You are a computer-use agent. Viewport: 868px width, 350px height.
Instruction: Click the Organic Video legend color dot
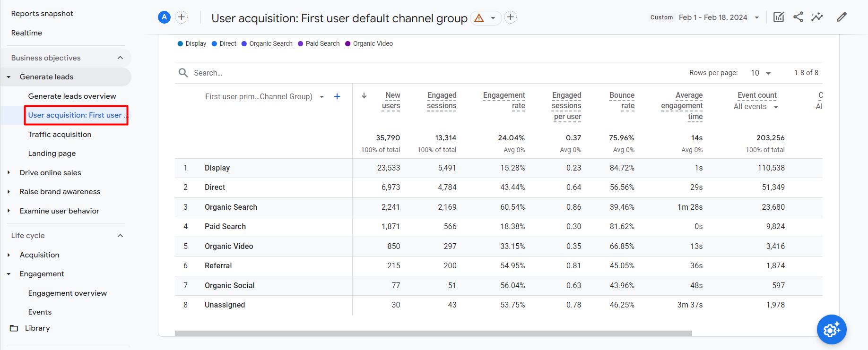coord(348,43)
